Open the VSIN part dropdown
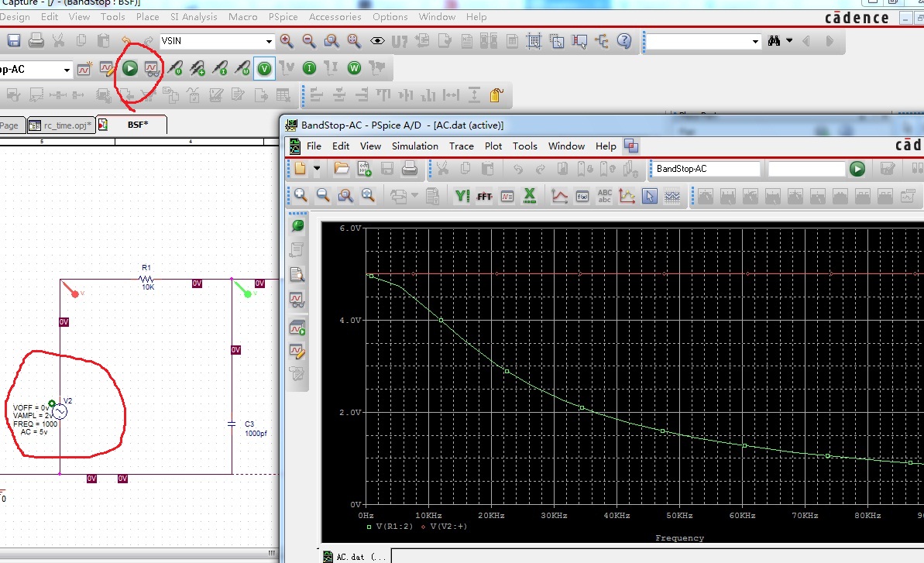 point(269,41)
